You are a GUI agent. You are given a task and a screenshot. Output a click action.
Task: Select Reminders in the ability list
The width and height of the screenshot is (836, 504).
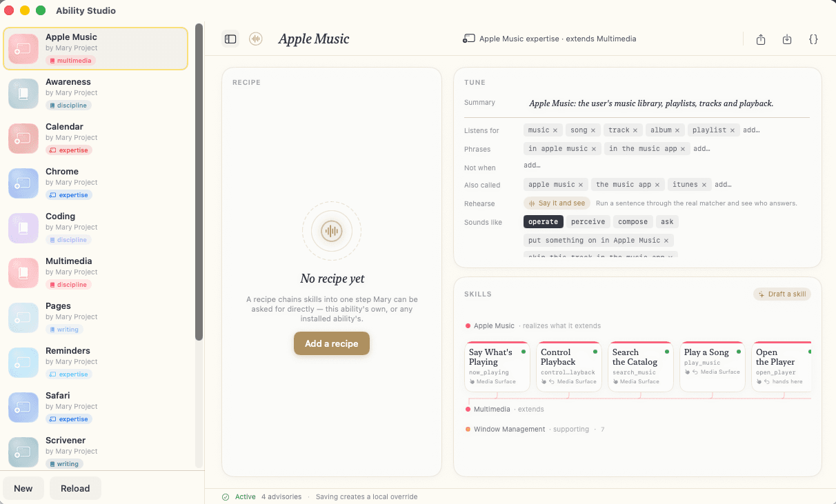click(x=96, y=363)
